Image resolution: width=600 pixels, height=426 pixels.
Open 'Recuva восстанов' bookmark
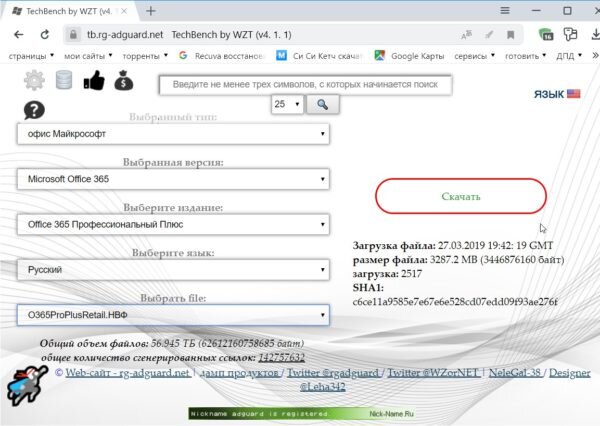pos(222,56)
